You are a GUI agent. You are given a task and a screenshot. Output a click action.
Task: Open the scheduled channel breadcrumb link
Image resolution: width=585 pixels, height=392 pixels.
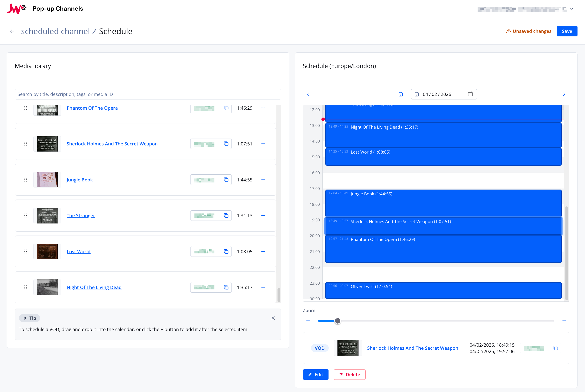(x=55, y=31)
